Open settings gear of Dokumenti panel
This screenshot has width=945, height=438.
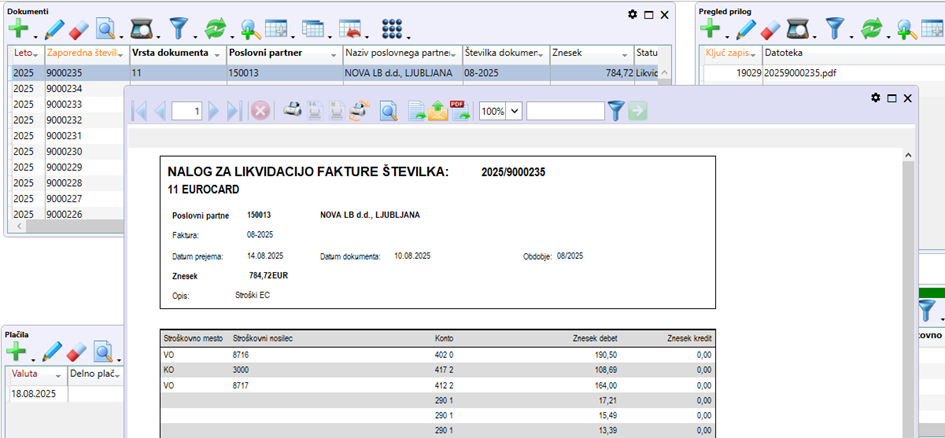point(632,14)
